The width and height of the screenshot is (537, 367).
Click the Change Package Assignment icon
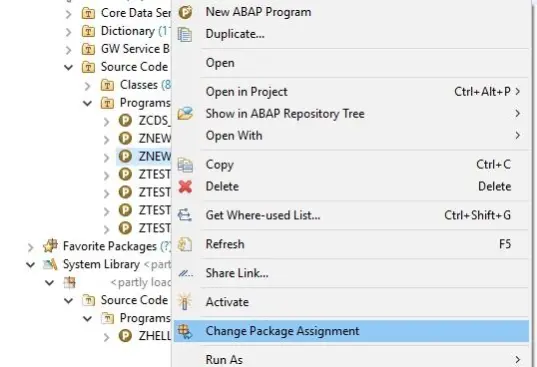tap(185, 331)
